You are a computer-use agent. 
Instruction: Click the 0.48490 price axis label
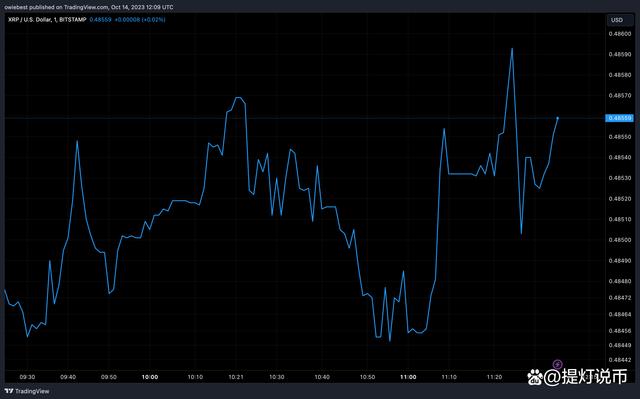pyautogui.click(x=620, y=261)
